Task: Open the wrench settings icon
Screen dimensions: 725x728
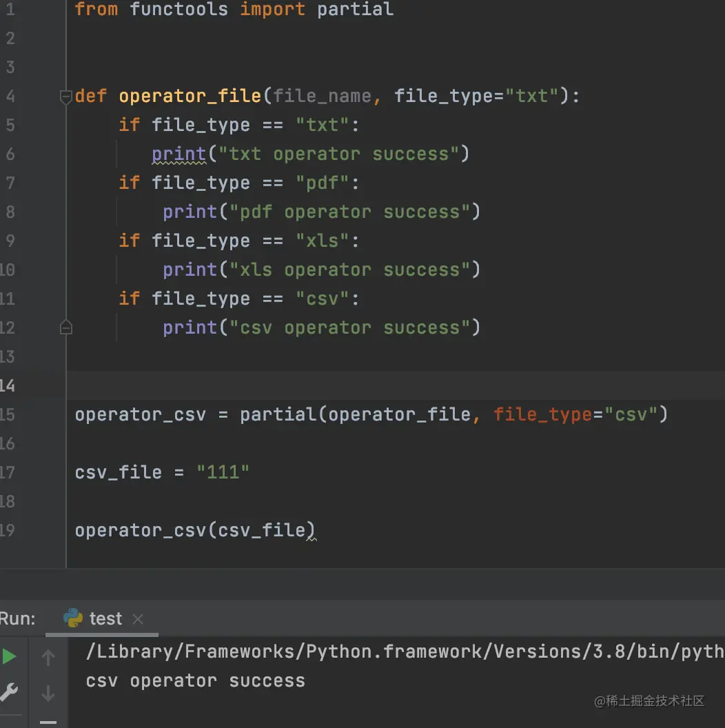Action: [x=9, y=691]
